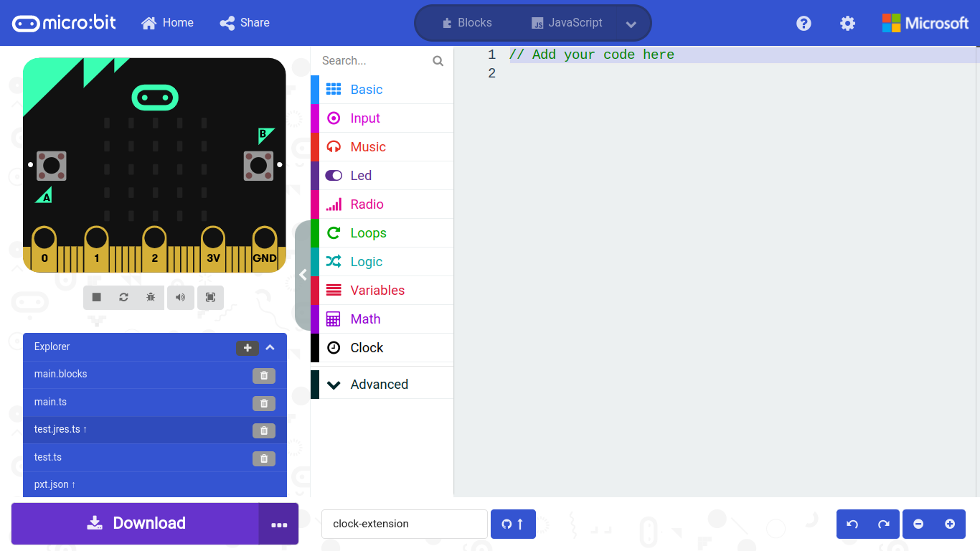The width and height of the screenshot is (980, 551).
Task: Stop the micro:bit simulator
Action: (96, 297)
